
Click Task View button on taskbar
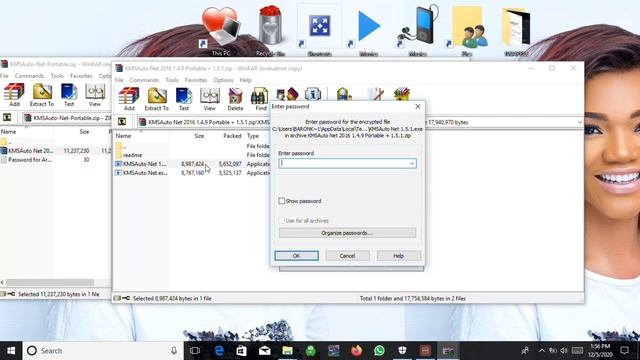(x=195, y=351)
